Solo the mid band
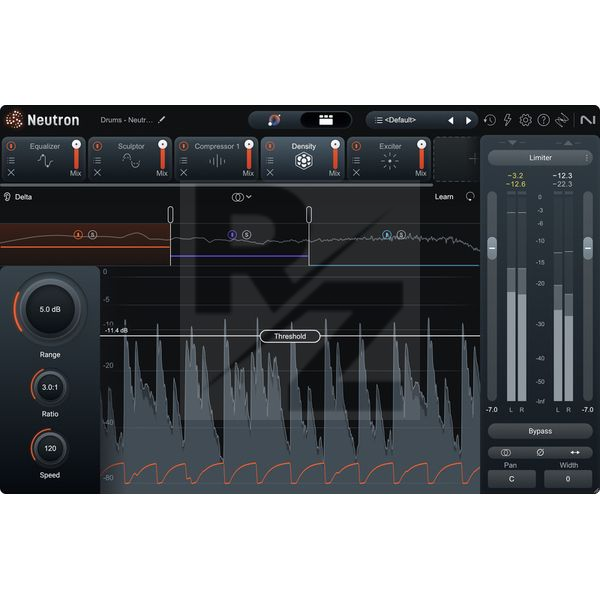This screenshot has width=600, height=600. click(246, 235)
